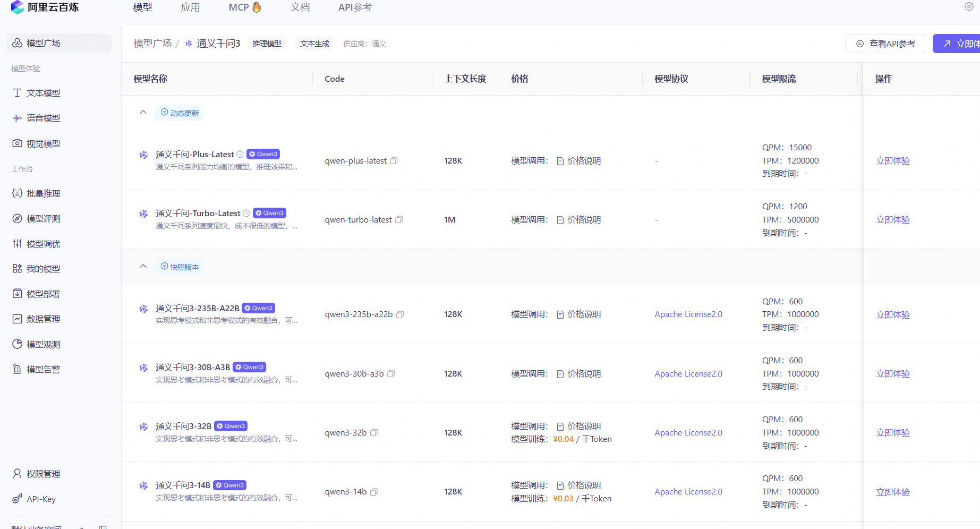Click the 通义千问-Plus-Latest model name
Viewport: 980px width, 529px height.
coord(194,155)
